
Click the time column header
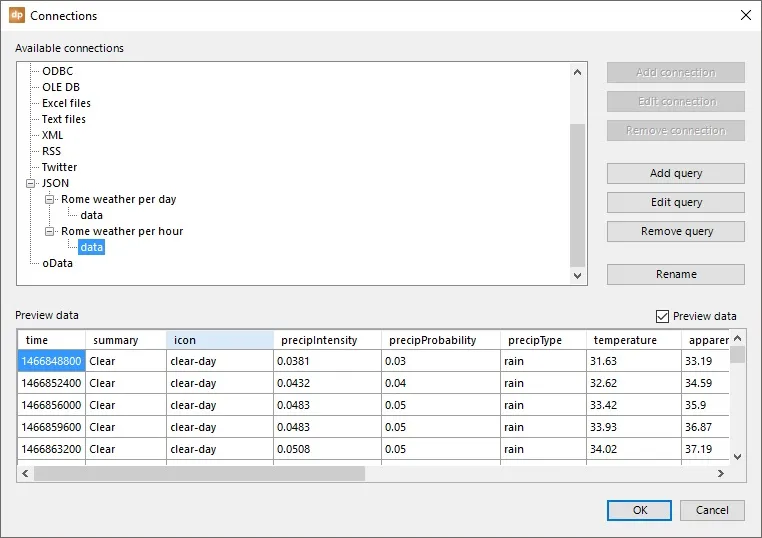click(52, 340)
